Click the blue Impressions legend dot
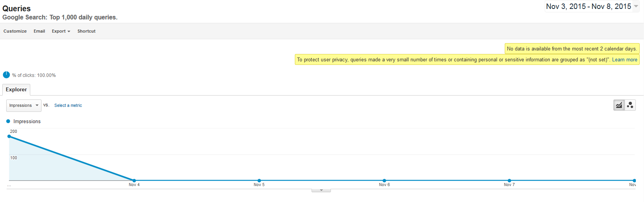 coord(8,121)
